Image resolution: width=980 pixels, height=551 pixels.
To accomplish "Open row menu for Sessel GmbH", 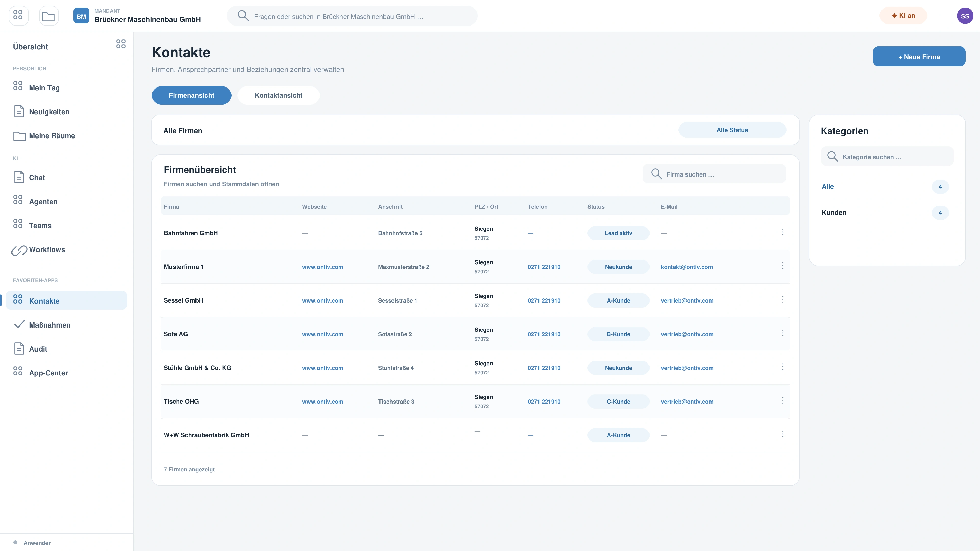I will pos(782,299).
